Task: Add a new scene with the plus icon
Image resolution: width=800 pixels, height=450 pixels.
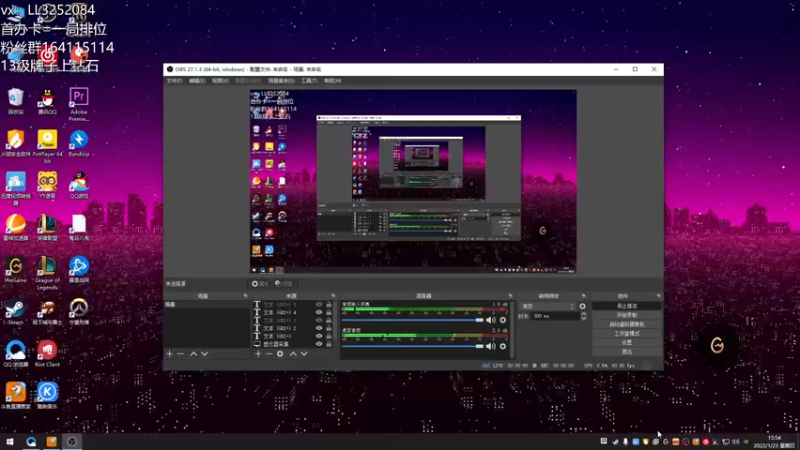Action: click(x=169, y=354)
